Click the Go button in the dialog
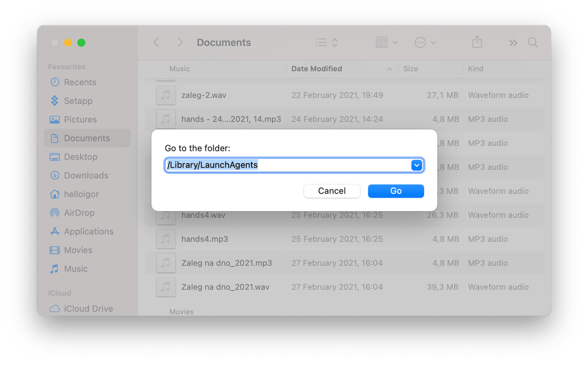Screen dimensions: 588x365 (396, 191)
